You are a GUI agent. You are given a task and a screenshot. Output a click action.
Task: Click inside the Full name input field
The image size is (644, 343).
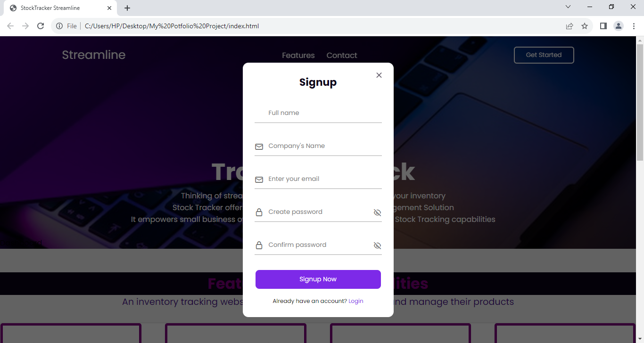[x=318, y=113]
